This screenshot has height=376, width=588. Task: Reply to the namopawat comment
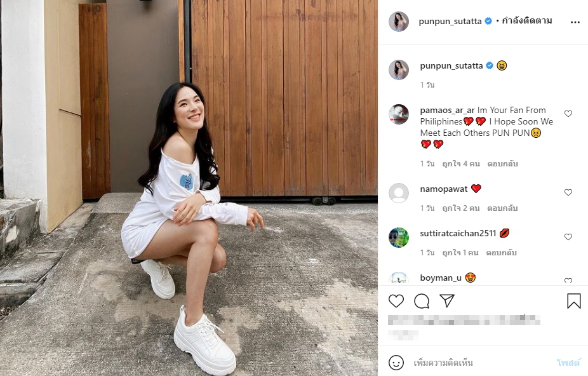(x=502, y=208)
